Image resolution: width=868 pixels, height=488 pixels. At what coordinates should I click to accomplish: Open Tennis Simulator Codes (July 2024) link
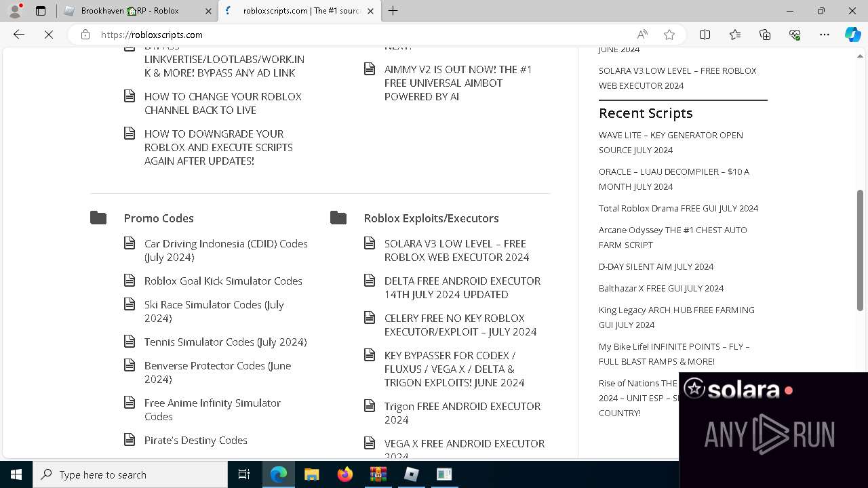[x=225, y=342]
